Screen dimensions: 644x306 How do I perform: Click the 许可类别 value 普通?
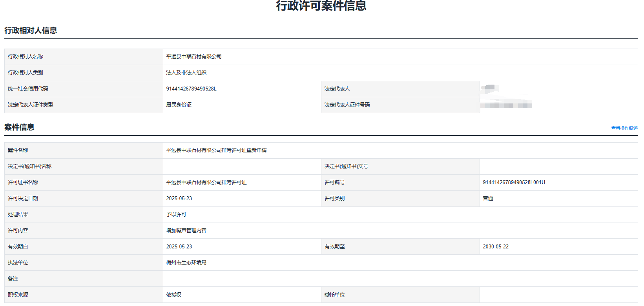tap(488, 199)
